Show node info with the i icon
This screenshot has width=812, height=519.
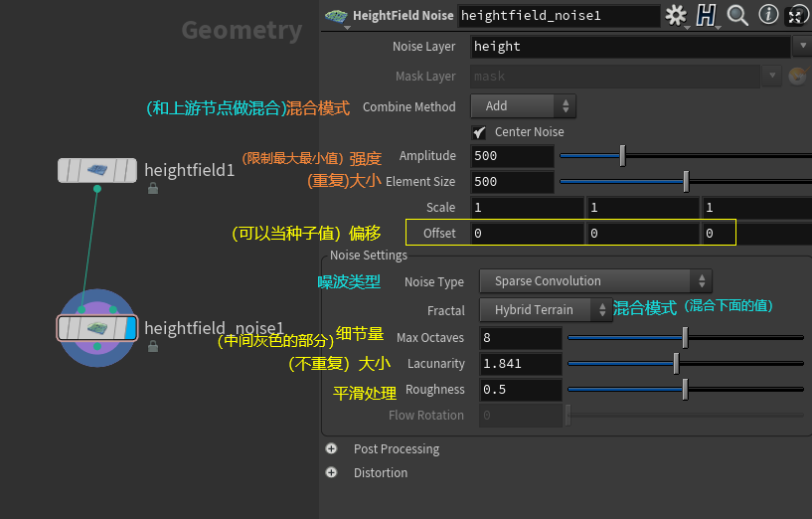pos(768,15)
